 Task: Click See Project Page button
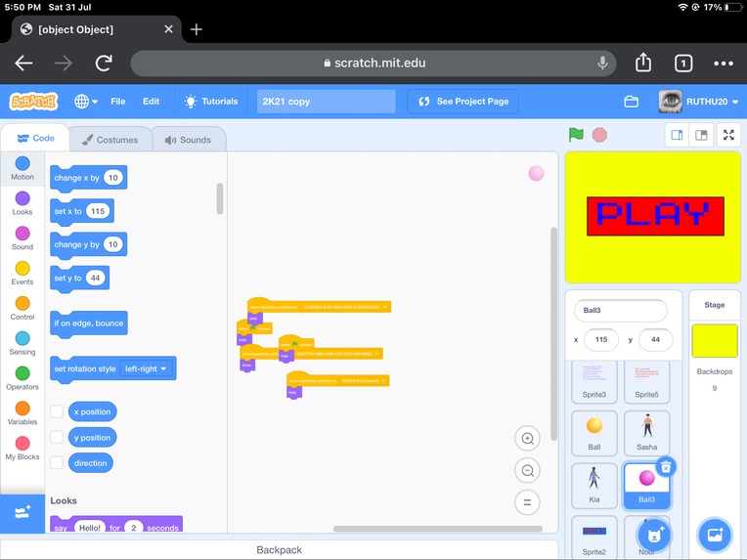coord(463,102)
